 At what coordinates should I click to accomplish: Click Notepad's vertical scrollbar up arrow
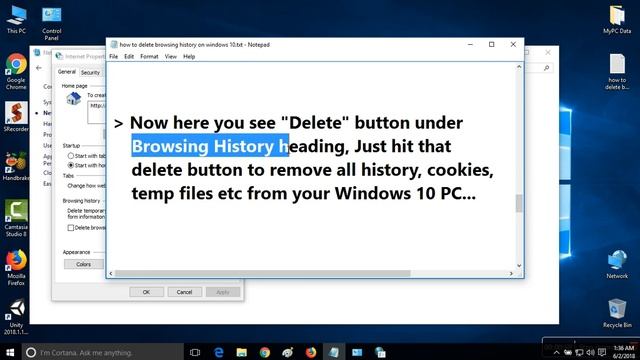coord(519,67)
